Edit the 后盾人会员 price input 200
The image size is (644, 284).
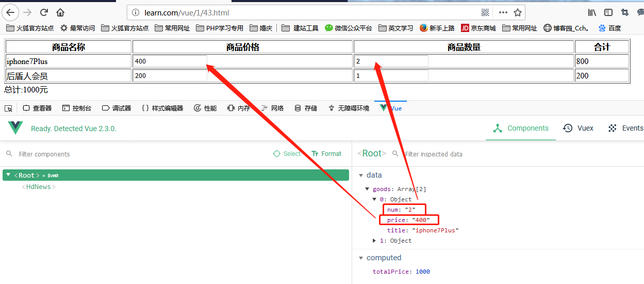click(170, 75)
